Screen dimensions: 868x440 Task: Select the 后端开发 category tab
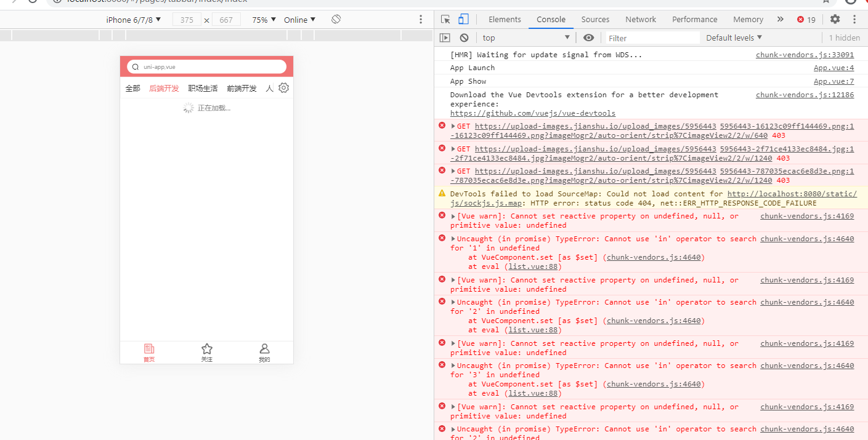point(164,89)
